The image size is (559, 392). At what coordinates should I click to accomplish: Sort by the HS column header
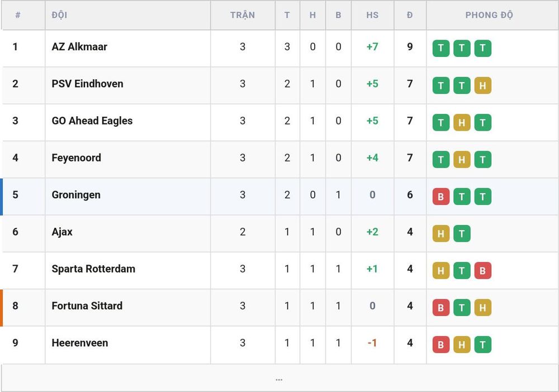click(x=372, y=15)
